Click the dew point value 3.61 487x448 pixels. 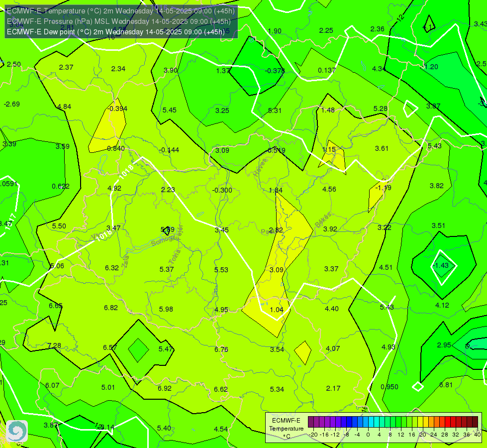pyautogui.click(x=382, y=148)
